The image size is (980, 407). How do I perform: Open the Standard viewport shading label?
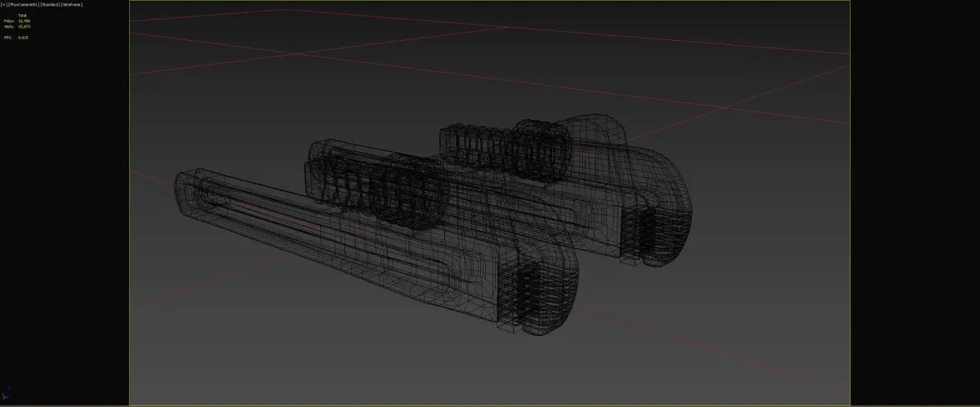click(48, 4)
